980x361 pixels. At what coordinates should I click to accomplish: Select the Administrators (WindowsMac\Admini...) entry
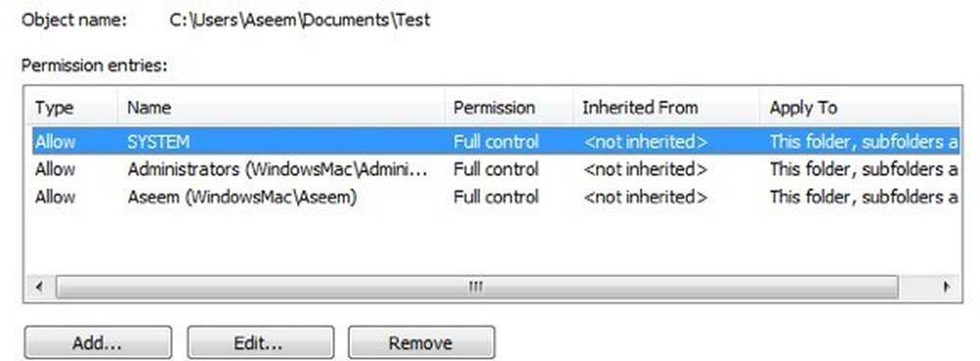[x=496, y=169]
